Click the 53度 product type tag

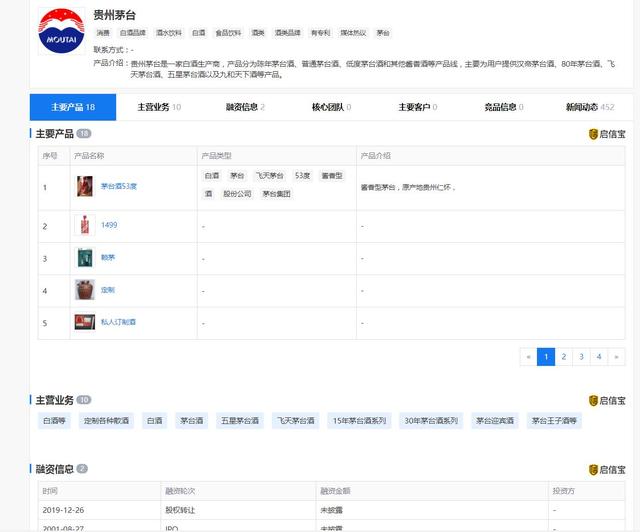tap(302, 176)
